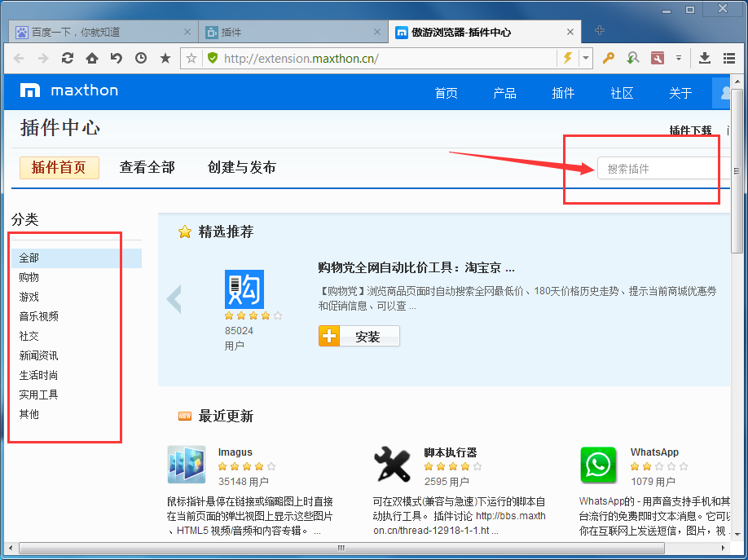Open the WhatsApp plugin title
The width and height of the screenshot is (748, 560).
(x=654, y=452)
